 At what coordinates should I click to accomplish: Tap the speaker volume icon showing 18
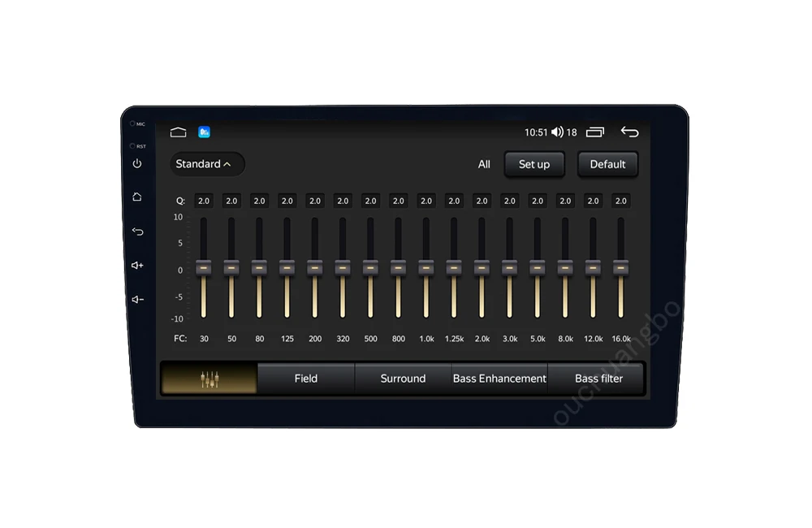click(x=557, y=132)
